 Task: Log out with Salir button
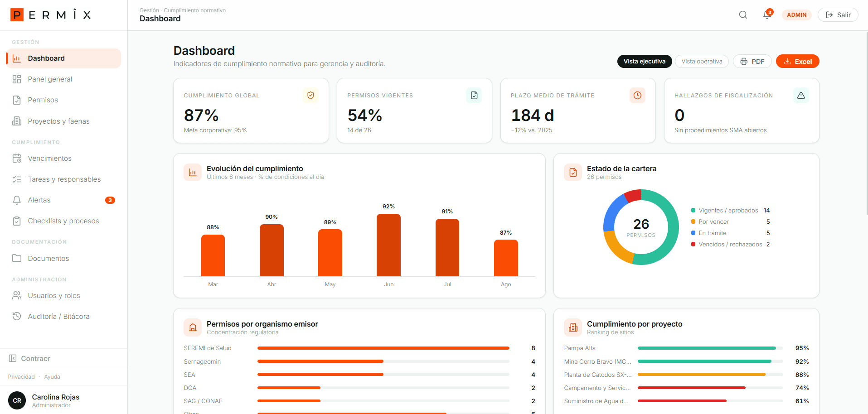click(838, 15)
